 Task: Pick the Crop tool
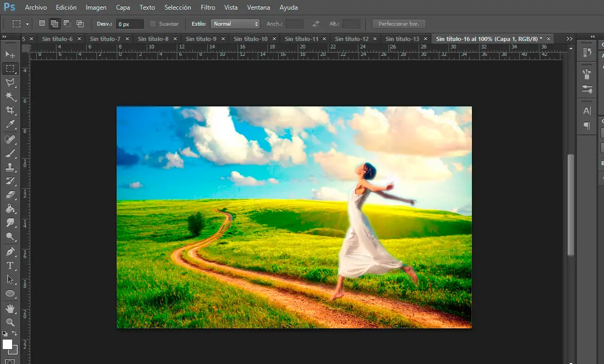point(10,110)
